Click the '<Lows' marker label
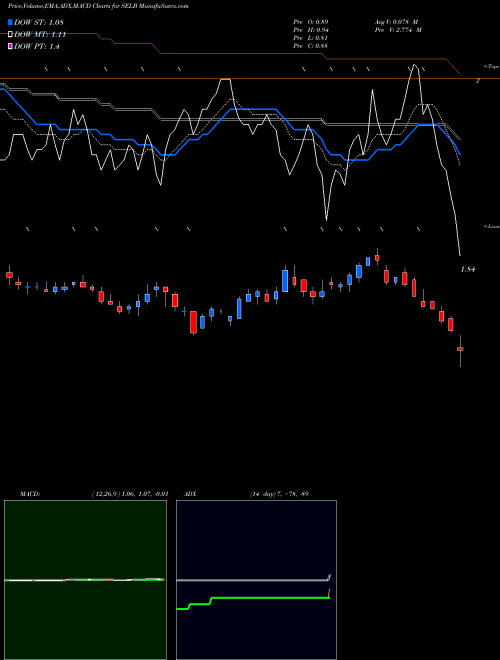This screenshot has height=660, width=500. pos(491,226)
